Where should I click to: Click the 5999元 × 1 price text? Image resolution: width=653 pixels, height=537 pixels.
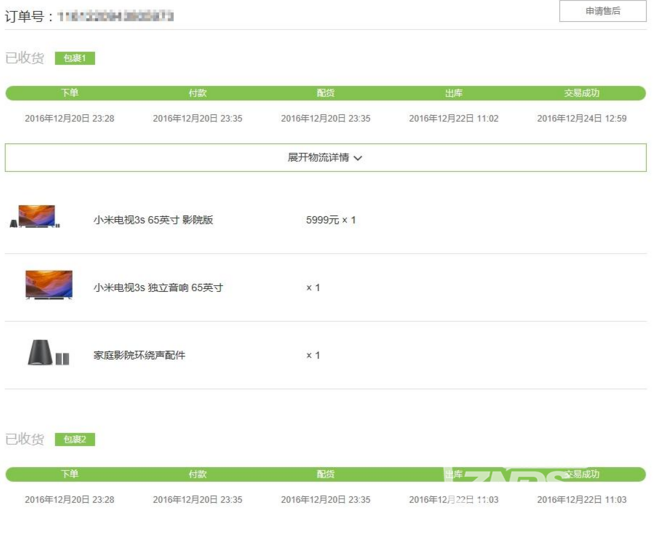331,220
